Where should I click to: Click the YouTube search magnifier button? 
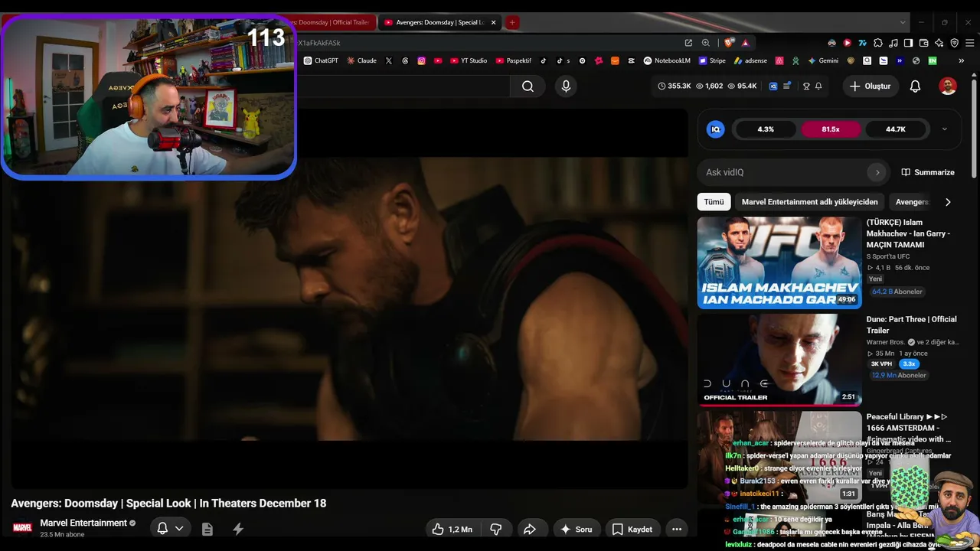pos(528,86)
